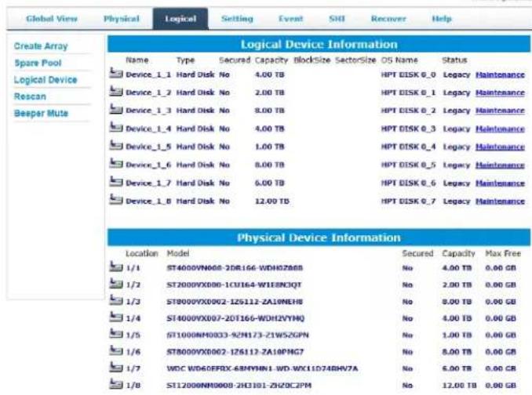Click the model starting with WDC WD60EFRX

262,368
